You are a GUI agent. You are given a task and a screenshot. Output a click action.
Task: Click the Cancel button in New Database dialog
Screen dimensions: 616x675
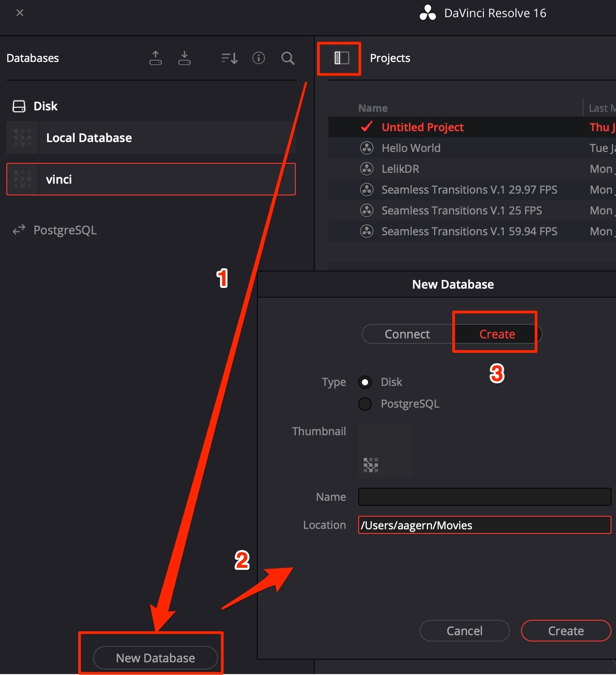click(x=464, y=631)
